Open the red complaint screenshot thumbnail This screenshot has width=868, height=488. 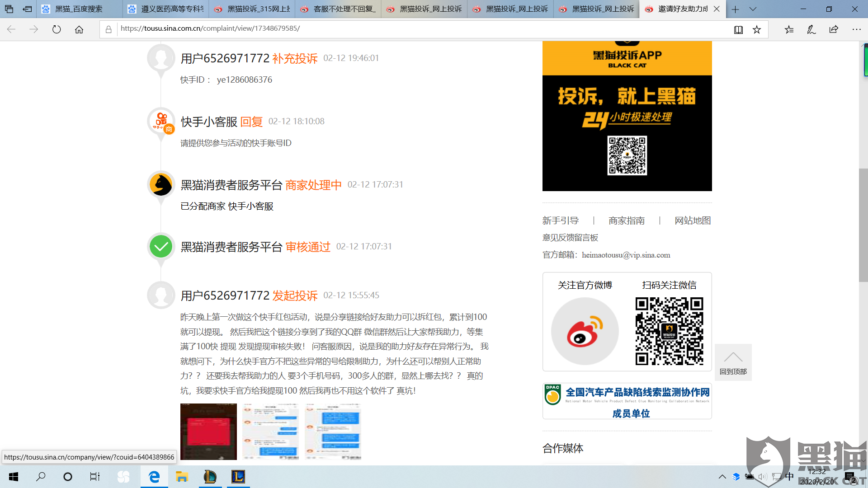(208, 431)
